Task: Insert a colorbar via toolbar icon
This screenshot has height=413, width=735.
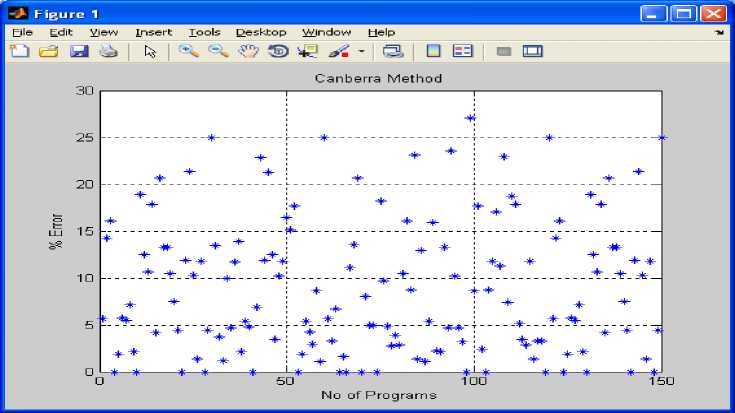Action: 434,51
